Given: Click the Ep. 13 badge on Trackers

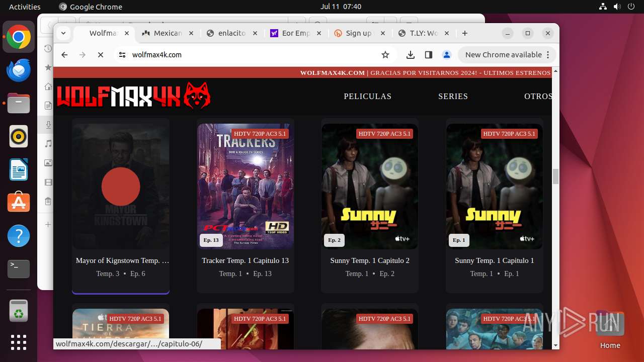Looking at the screenshot, I should pos(211,240).
